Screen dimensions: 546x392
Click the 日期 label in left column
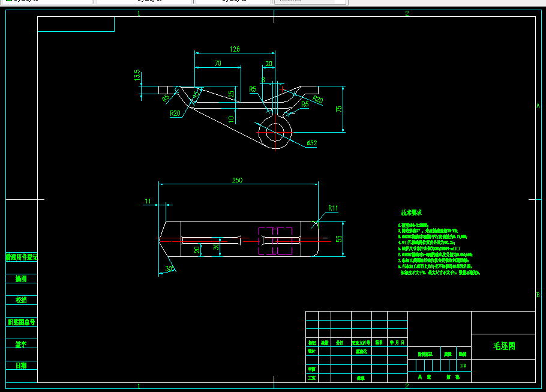pos(21,366)
